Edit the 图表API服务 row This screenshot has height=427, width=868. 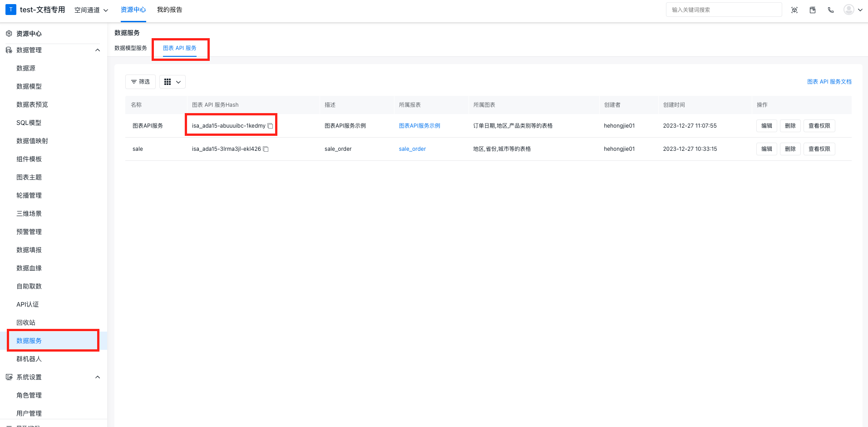(x=766, y=126)
